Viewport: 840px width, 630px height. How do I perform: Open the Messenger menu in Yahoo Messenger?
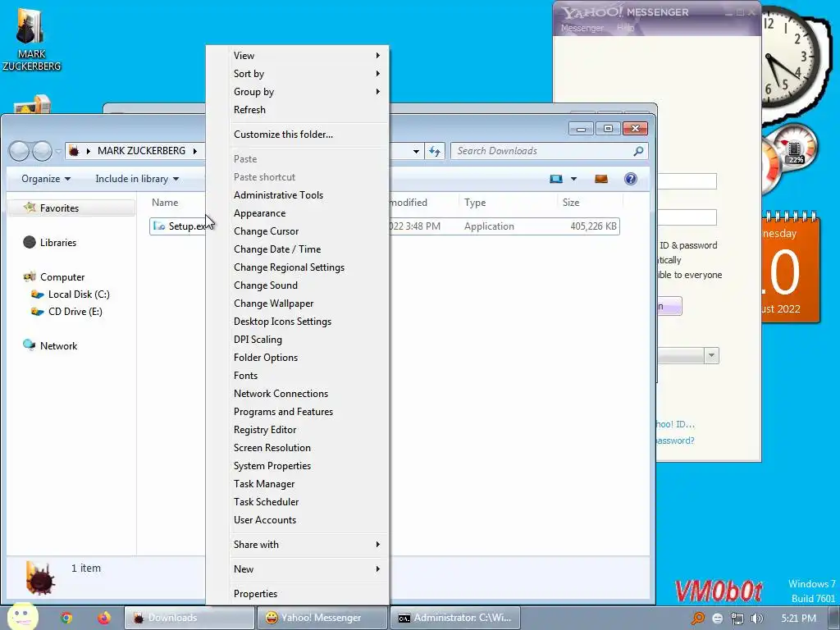(582, 28)
